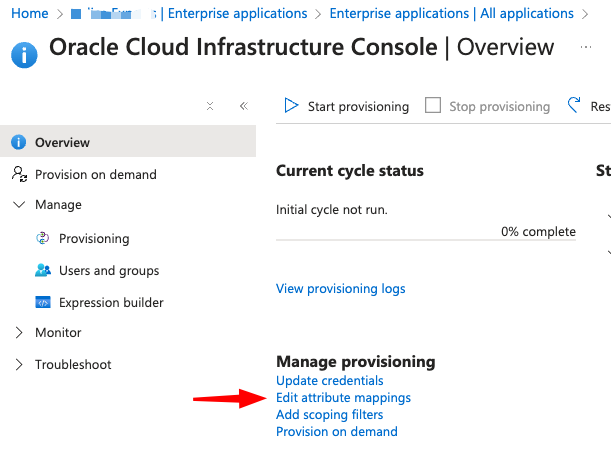
Task: Click the blue Overview info icon
Action: click(19, 142)
